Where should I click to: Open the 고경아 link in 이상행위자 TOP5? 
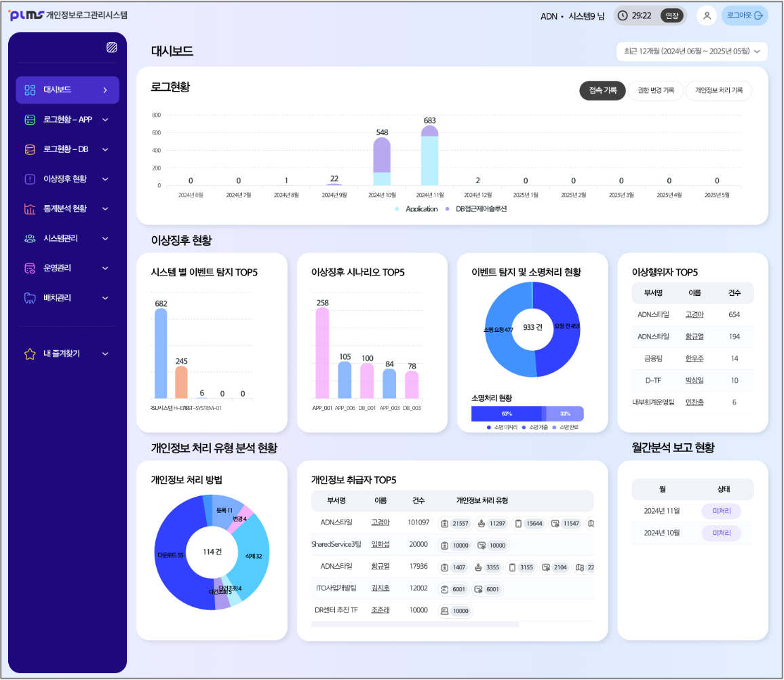pos(694,315)
